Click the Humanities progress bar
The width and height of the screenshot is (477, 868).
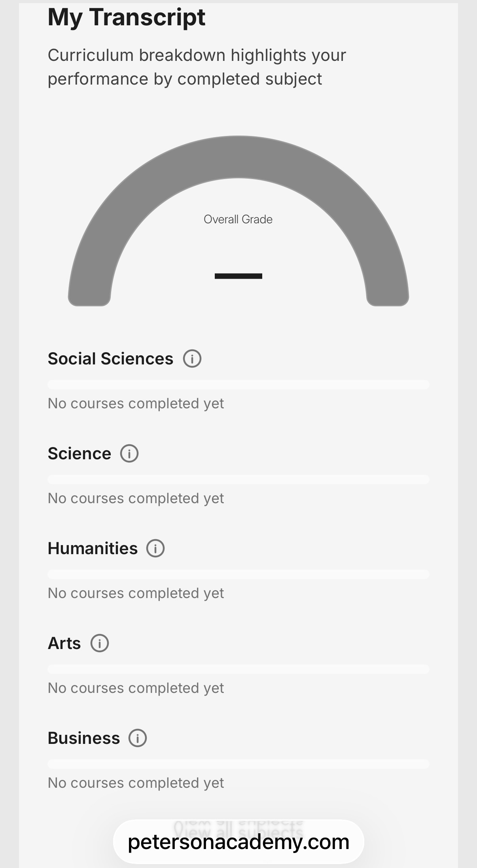coord(238,574)
